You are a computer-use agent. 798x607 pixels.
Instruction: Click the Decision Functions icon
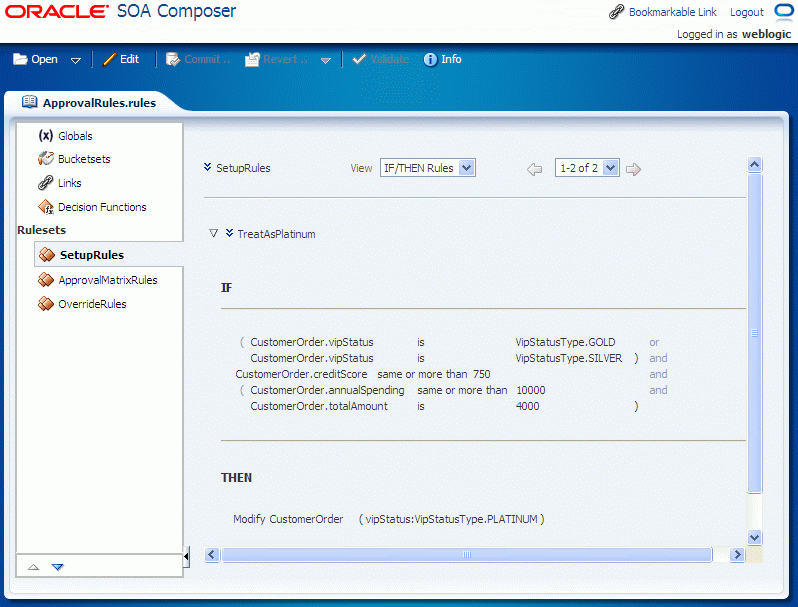[45, 207]
